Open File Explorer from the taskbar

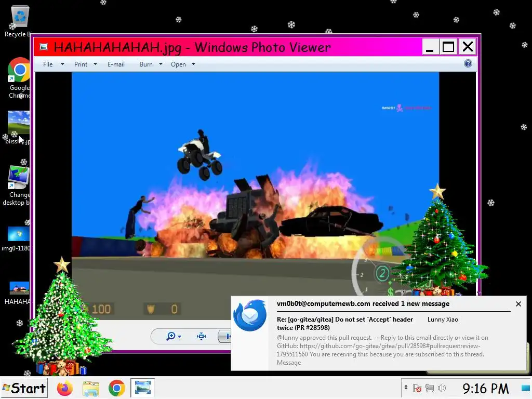pyautogui.click(x=90, y=389)
